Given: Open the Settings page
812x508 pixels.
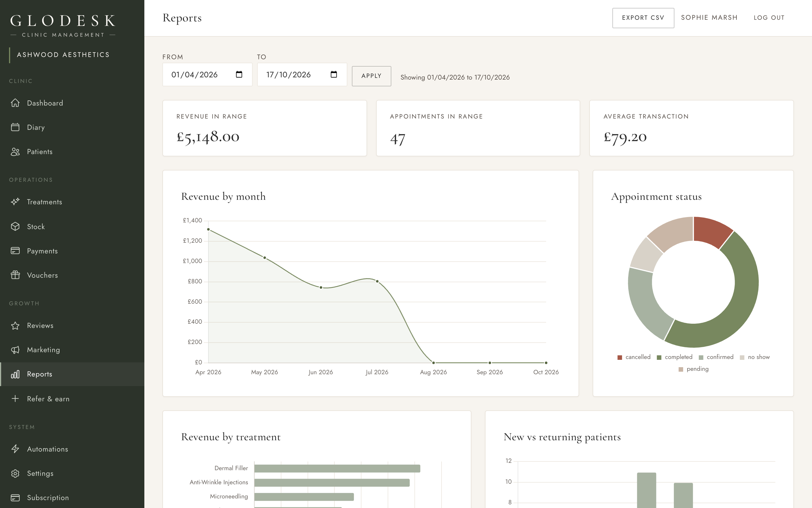Looking at the screenshot, I should click(x=72, y=473).
